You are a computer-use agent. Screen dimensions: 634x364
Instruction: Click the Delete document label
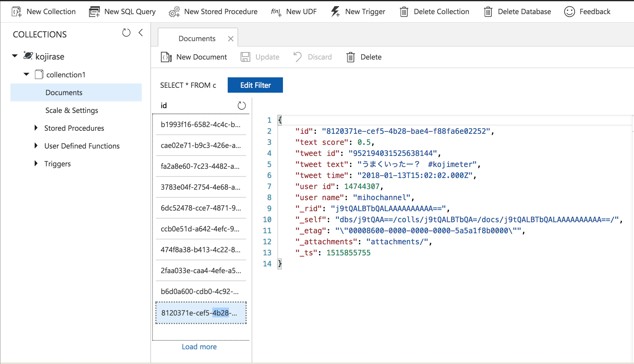371,57
